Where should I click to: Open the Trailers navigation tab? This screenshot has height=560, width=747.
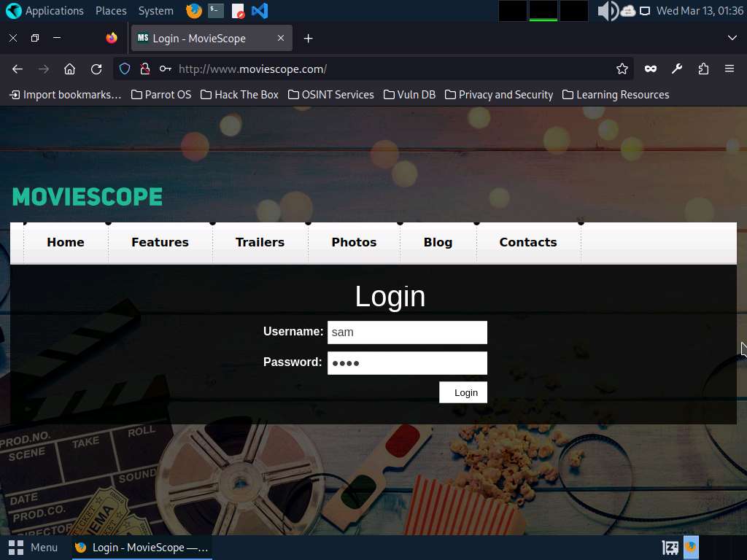[260, 242]
